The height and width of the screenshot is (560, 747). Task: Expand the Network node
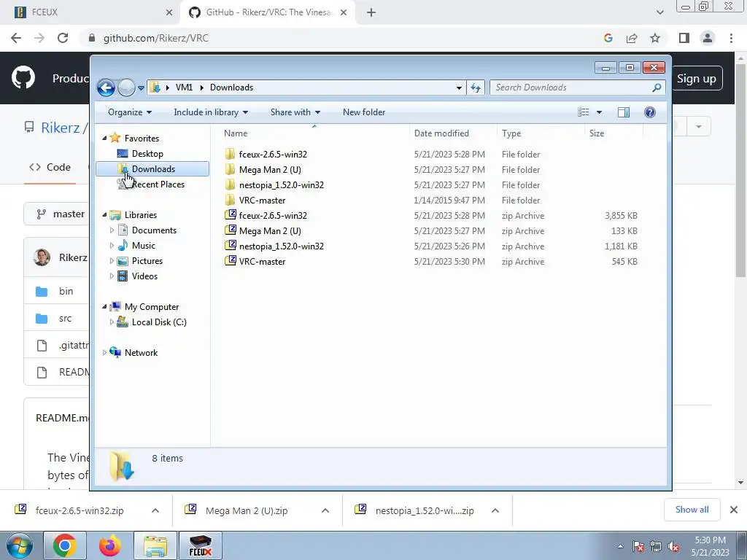coord(105,353)
